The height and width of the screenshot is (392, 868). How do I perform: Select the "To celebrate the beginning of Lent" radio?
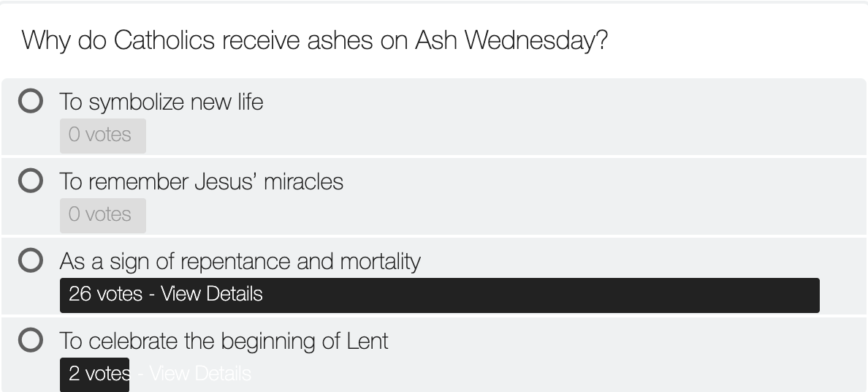click(31, 340)
